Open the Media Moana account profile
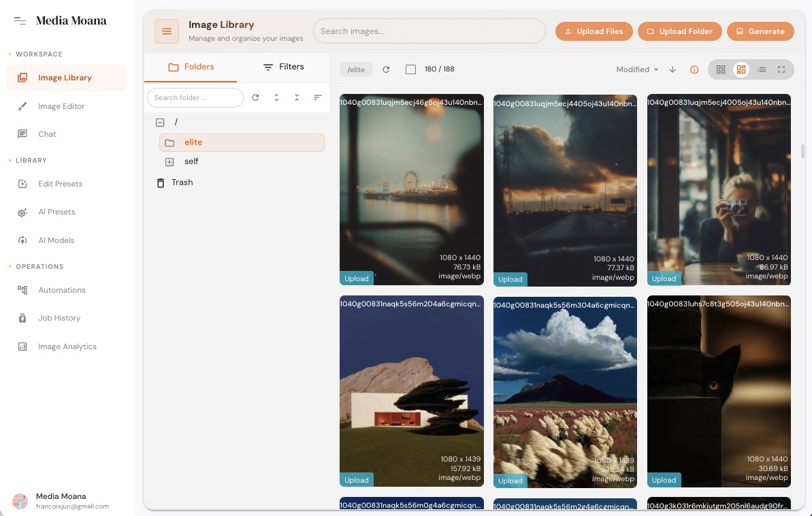The image size is (812, 516). click(61, 501)
